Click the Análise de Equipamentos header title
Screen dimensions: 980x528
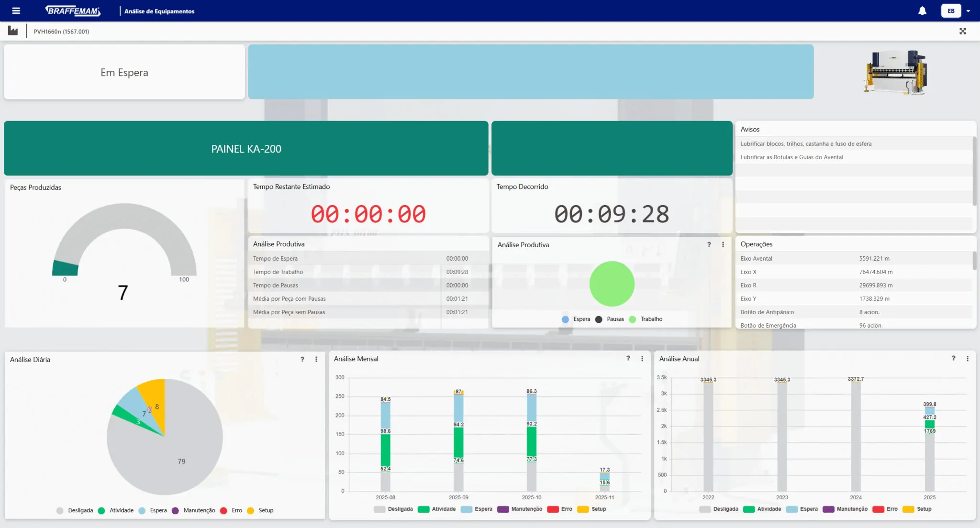pyautogui.click(x=159, y=11)
